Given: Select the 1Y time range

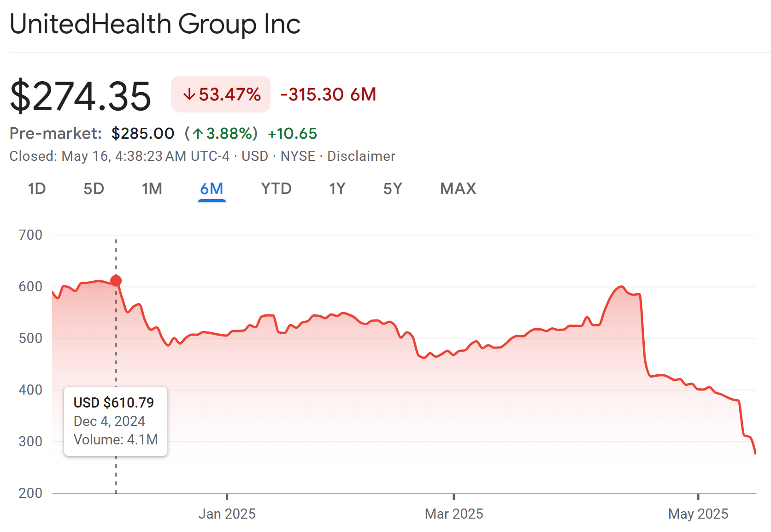Looking at the screenshot, I should click(337, 189).
